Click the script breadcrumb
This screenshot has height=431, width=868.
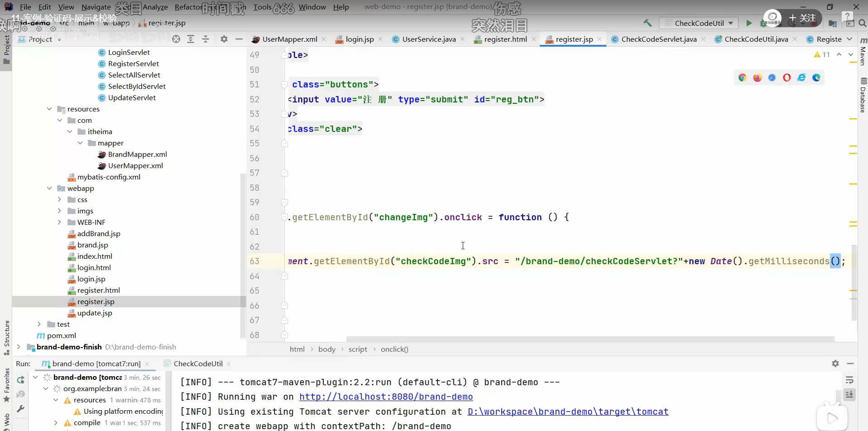click(358, 349)
